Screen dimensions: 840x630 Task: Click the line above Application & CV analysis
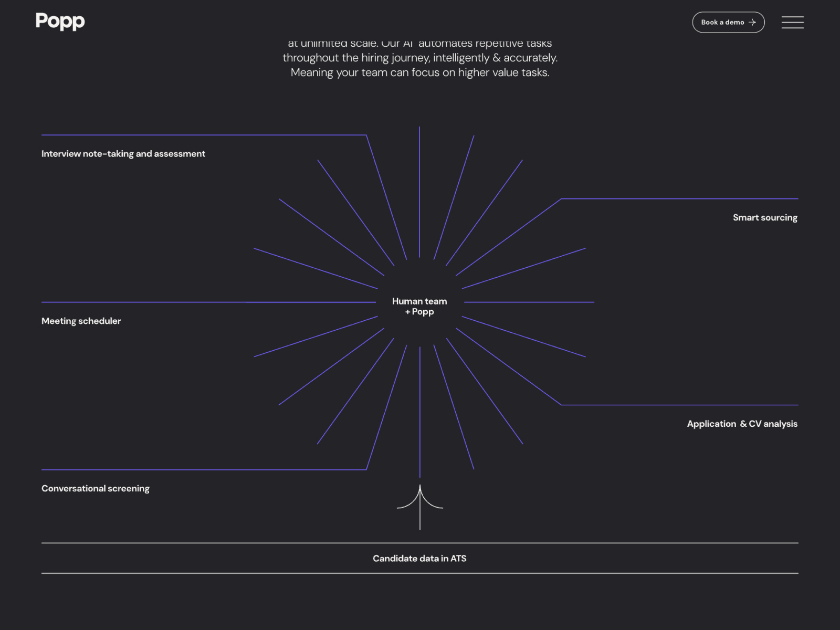point(679,405)
